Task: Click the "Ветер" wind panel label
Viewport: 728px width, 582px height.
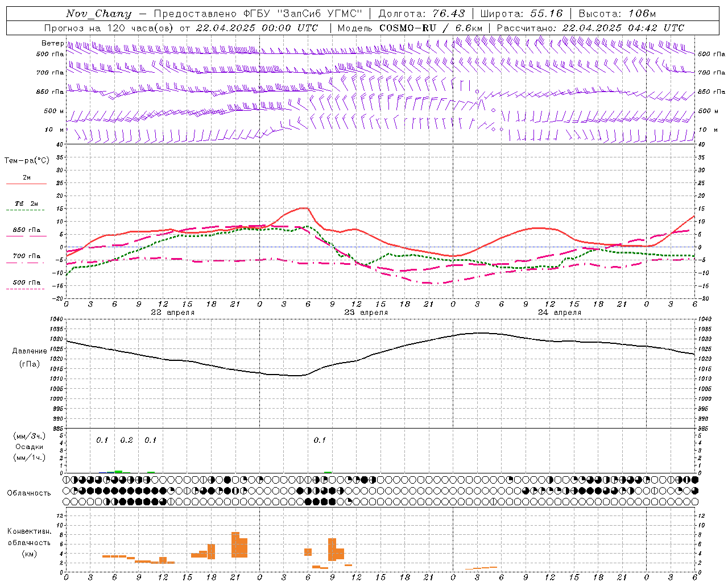Action: (53, 43)
